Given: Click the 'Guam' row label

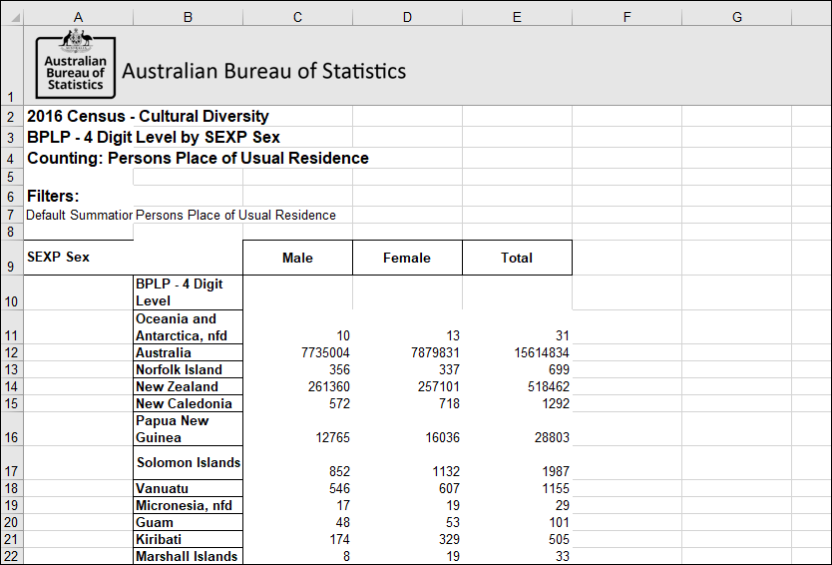Looking at the screenshot, I should (188, 523).
